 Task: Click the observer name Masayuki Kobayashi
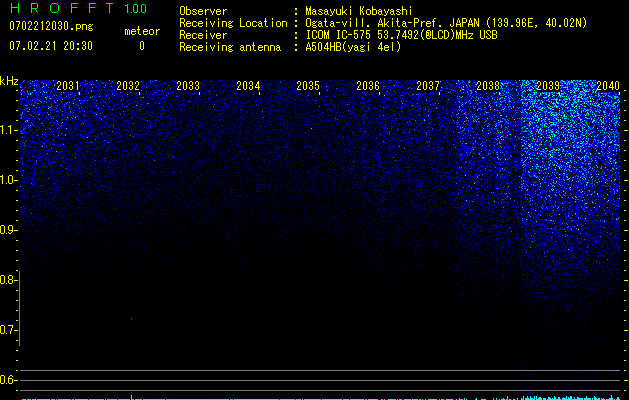pyautogui.click(x=359, y=11)
